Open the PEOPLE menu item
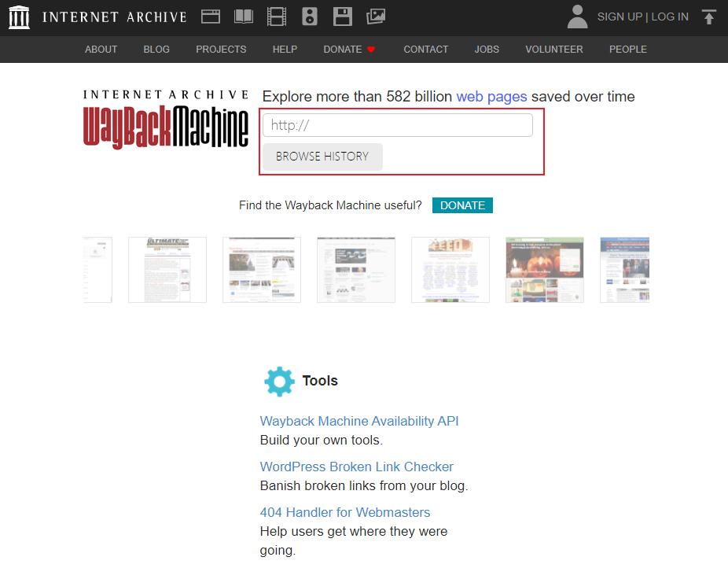The height and width of the screenshot is (568, 728). [627, 50]
